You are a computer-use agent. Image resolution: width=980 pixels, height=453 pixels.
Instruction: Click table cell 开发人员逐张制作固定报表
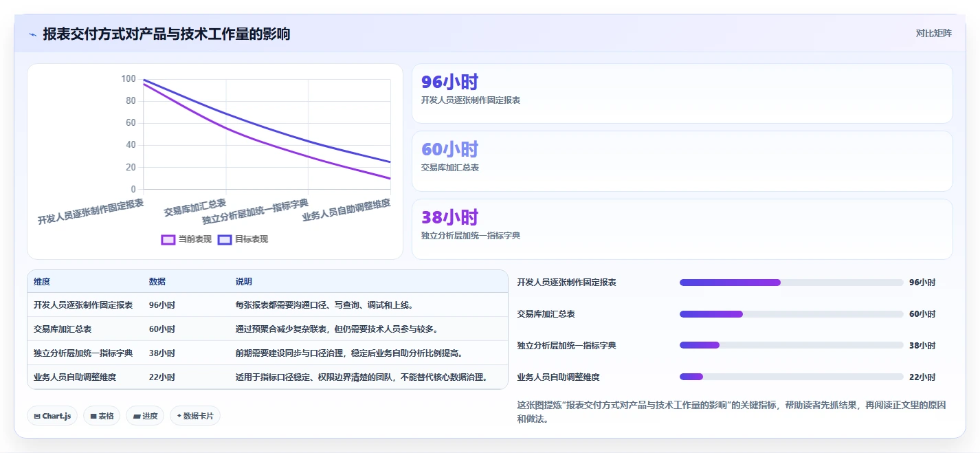83,305
